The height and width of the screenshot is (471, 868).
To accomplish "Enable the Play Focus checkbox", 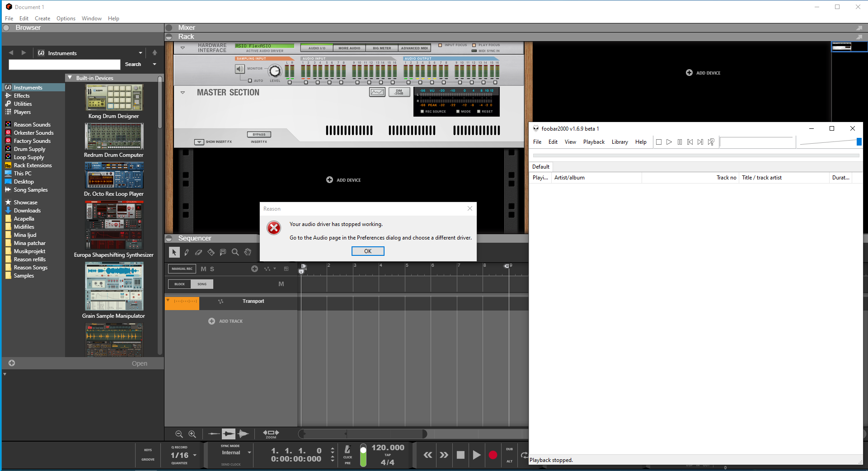I will coord(475,45).
